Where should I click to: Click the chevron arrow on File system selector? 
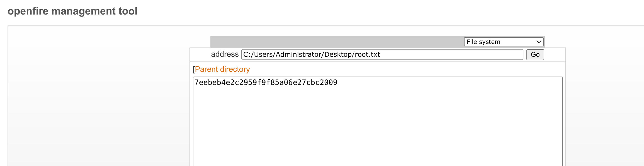pyautogui.click(x=539, y=42)
